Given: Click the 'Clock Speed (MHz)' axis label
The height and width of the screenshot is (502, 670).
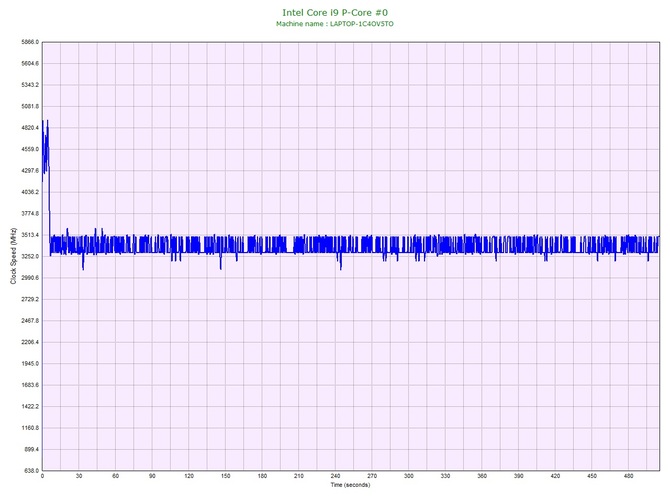Looking at the screenshot, I should tap(13, 256).
